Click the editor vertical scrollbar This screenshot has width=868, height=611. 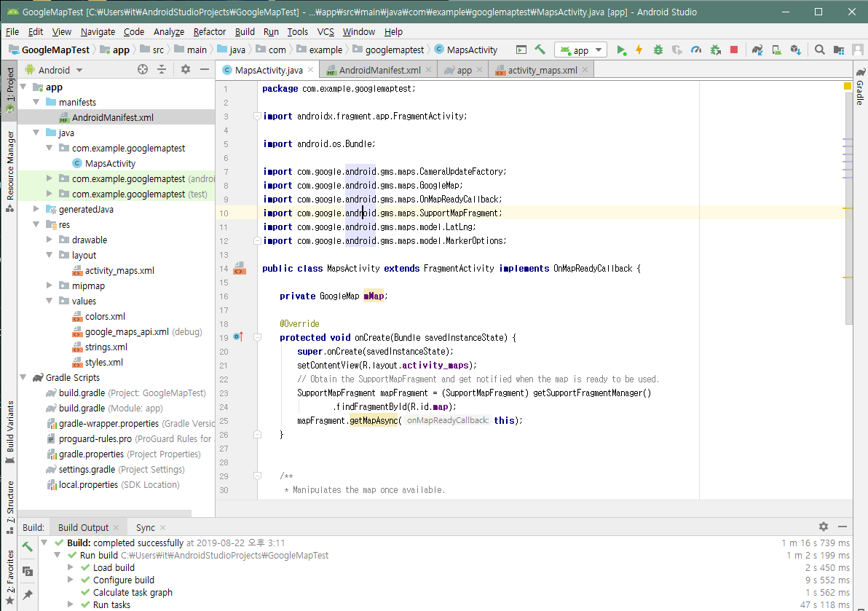pyautogui.click(x=848, y=208)
